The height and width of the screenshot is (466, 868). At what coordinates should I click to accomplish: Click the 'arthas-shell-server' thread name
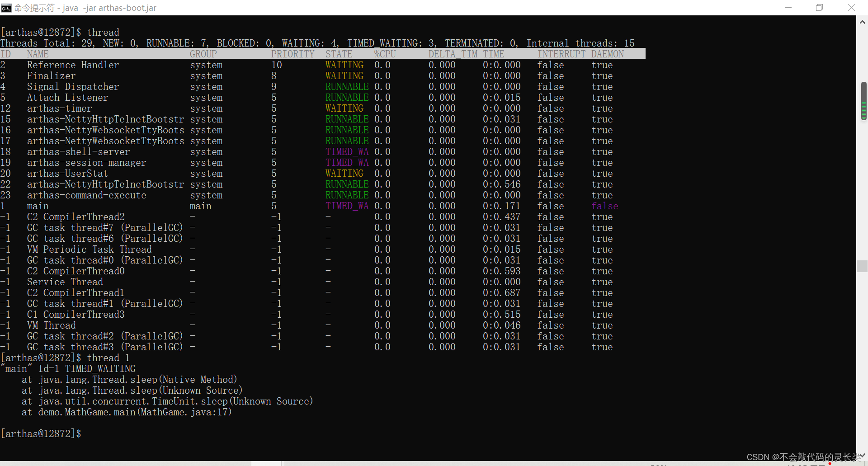click(x=78, y=152)
